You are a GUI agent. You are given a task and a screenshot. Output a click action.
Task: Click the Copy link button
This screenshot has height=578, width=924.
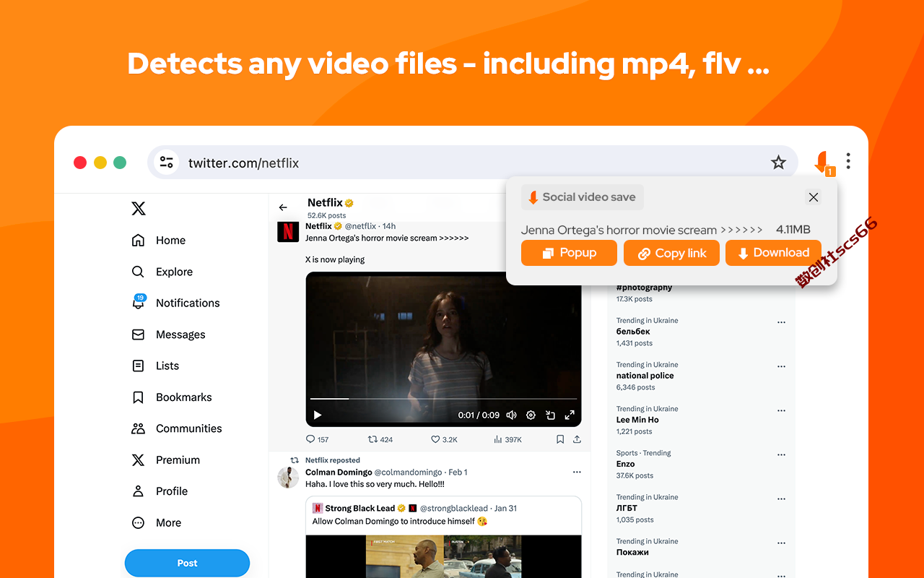pos(671,253)
